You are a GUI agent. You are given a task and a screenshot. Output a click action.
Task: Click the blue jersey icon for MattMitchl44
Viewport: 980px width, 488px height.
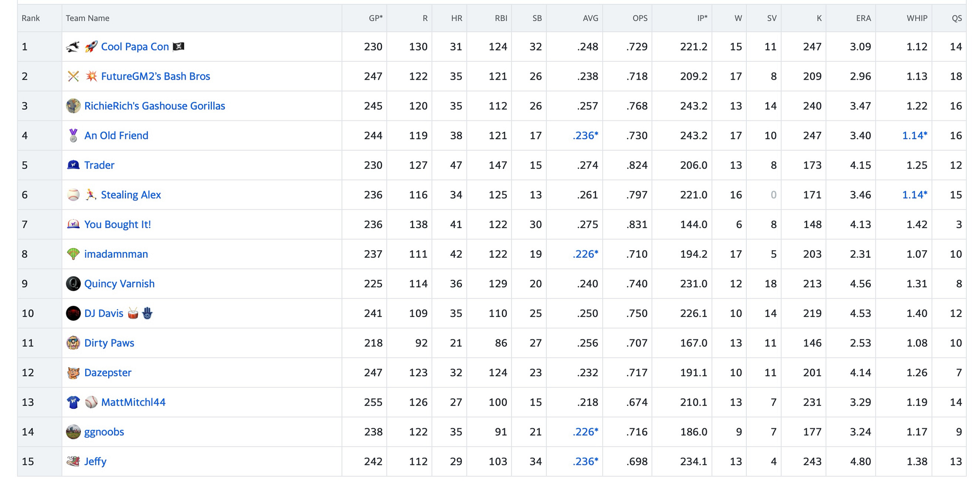[x=73, y=402]
